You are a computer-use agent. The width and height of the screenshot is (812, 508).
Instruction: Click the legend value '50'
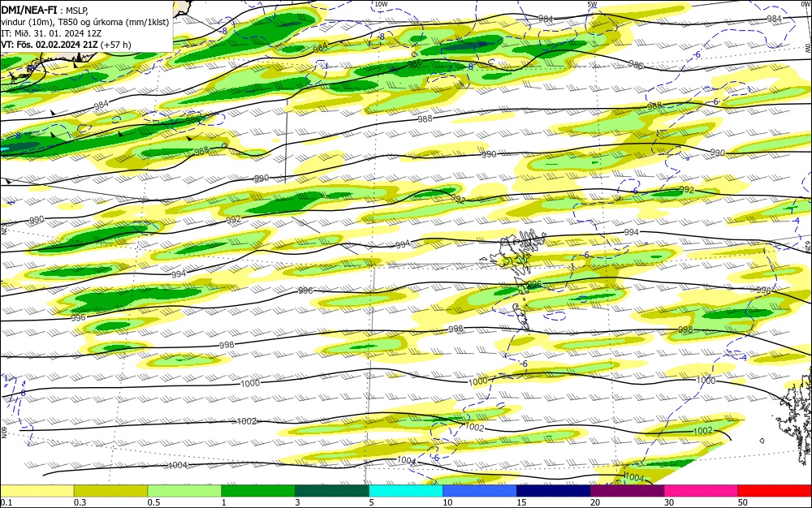click(x=743, y=502)
